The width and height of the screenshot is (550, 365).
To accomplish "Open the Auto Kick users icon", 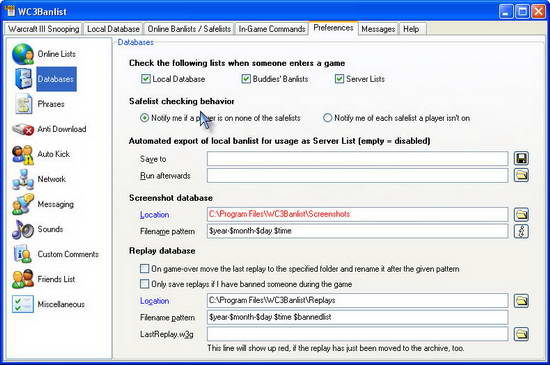I will point(23,154).
